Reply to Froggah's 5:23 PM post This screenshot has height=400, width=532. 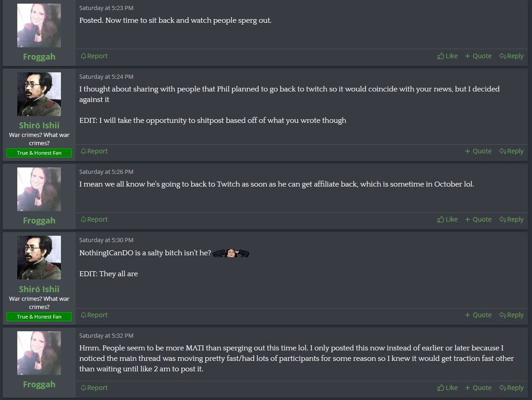[x=511, y=56]
